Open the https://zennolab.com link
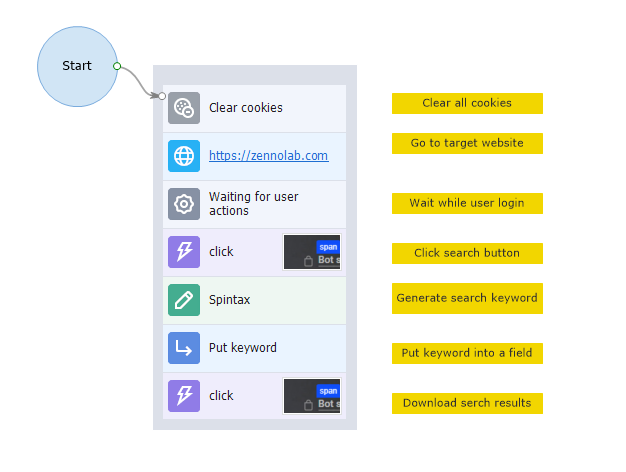This screenshot has width=626, height=472. pyautogui.click(x=268, y=156)
